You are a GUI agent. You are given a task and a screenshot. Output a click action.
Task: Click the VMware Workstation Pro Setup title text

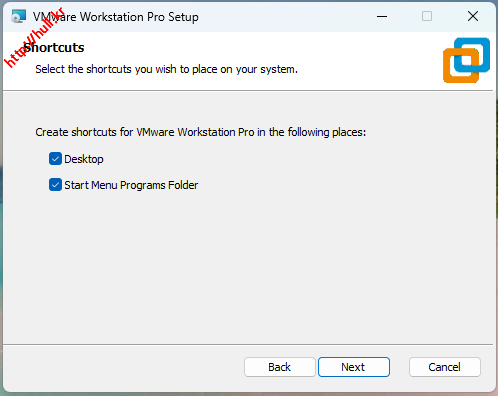coord(116,17)
